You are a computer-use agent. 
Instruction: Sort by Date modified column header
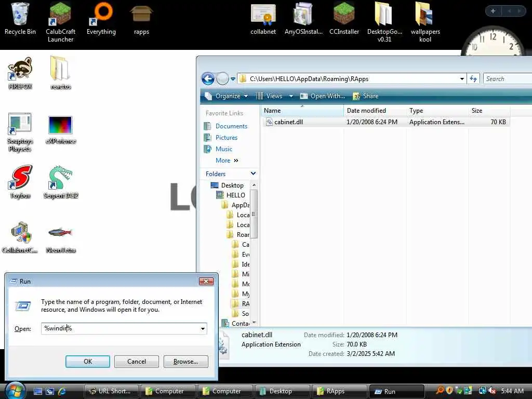point(375,111)
